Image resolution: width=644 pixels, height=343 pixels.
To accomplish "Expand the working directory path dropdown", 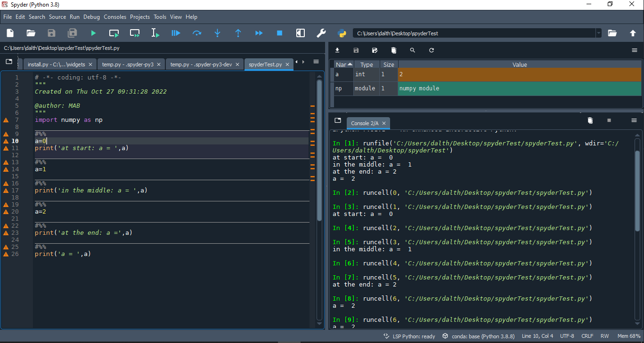I will 598,33.
